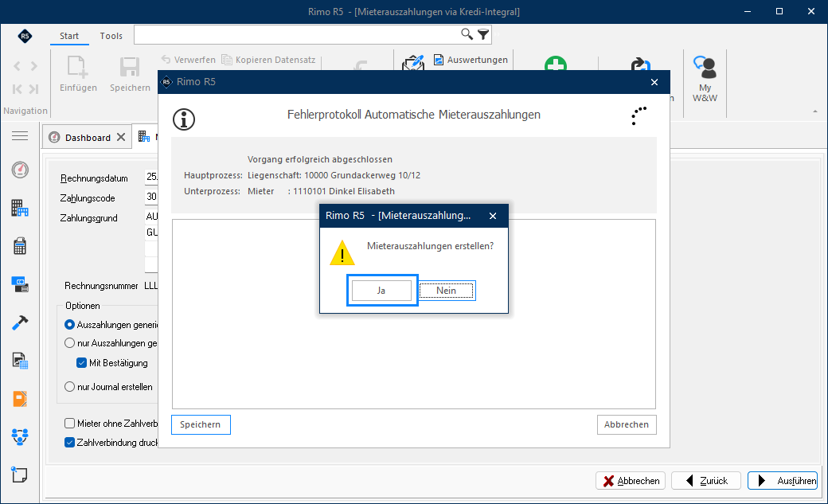Open the Tools ribbon tab

[111, 36]
